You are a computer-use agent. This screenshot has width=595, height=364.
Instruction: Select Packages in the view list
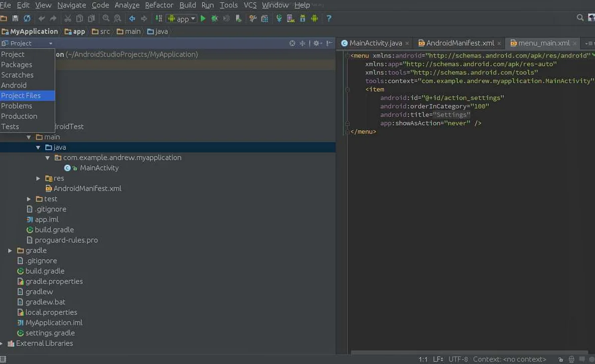pyautogui.click(x=28, y=65)
